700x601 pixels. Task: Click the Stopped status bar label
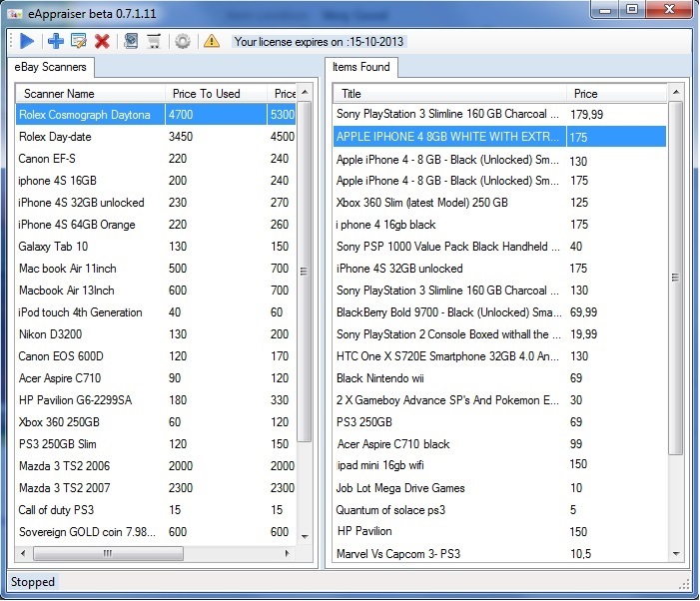tap(33, 582)
